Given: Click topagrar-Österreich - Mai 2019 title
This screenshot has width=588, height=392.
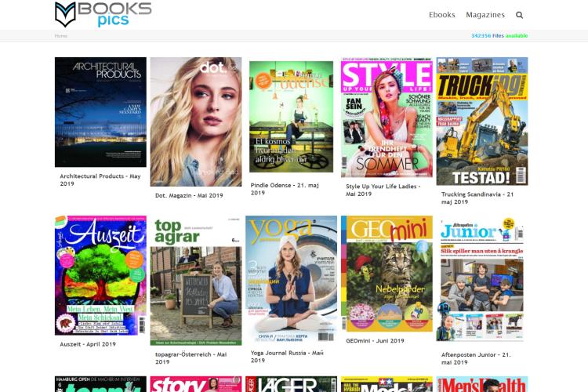Looking at the screenshot, I should tap(191, 358).
